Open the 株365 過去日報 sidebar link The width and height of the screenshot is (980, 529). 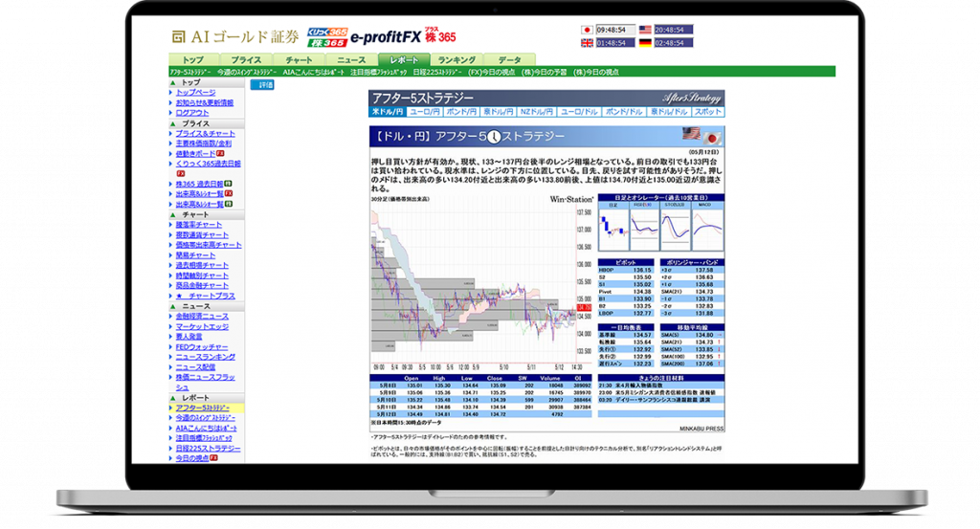[x=199, y=185]
